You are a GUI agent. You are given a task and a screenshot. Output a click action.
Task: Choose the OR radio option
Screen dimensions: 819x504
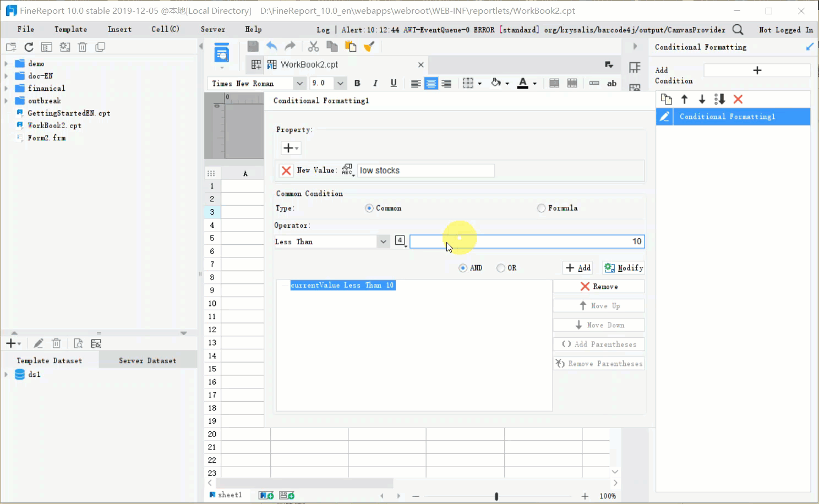pos(501,268)
